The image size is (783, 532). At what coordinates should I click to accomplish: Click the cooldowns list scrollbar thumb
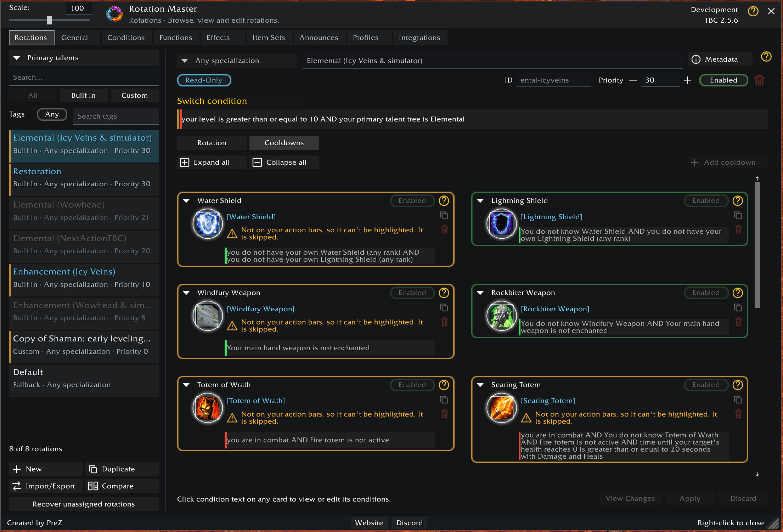pyautogui.click(x=757, y=245)
